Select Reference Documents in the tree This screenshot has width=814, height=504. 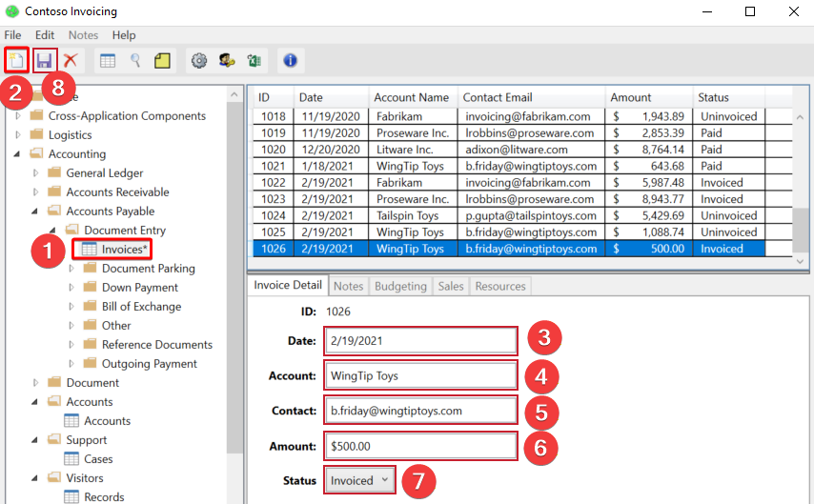point(156,344)
